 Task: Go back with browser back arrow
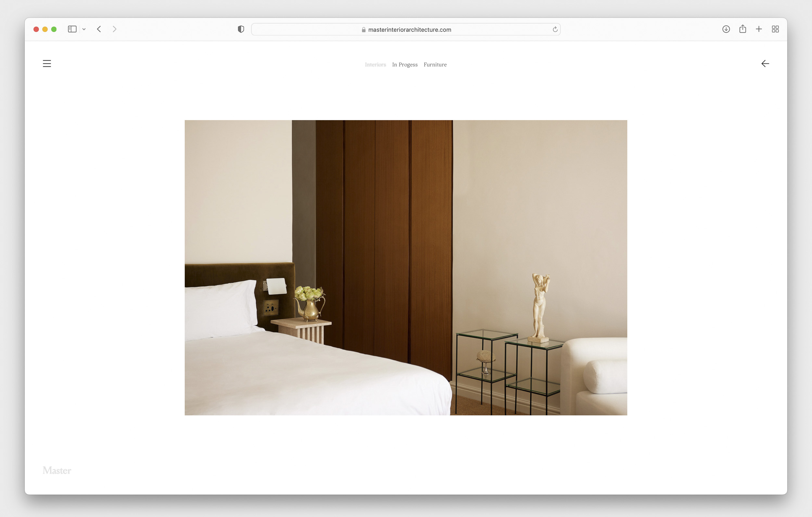(x=99, y=29)
